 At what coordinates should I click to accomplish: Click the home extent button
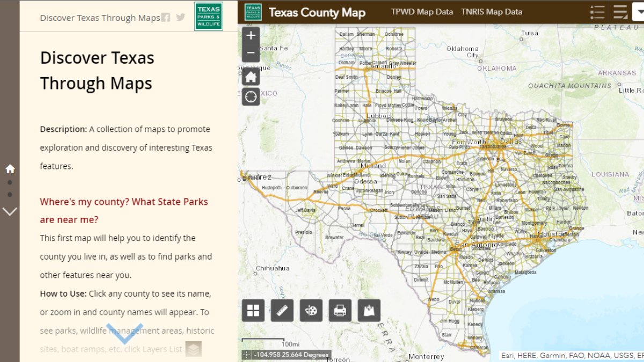point(251,76)
